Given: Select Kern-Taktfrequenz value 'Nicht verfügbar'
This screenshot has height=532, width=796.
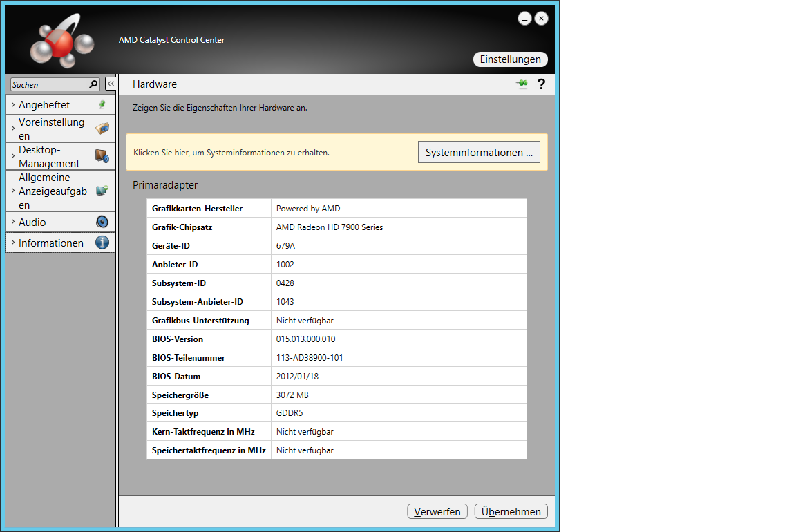Looking at the screenshot, I should 305,432.
